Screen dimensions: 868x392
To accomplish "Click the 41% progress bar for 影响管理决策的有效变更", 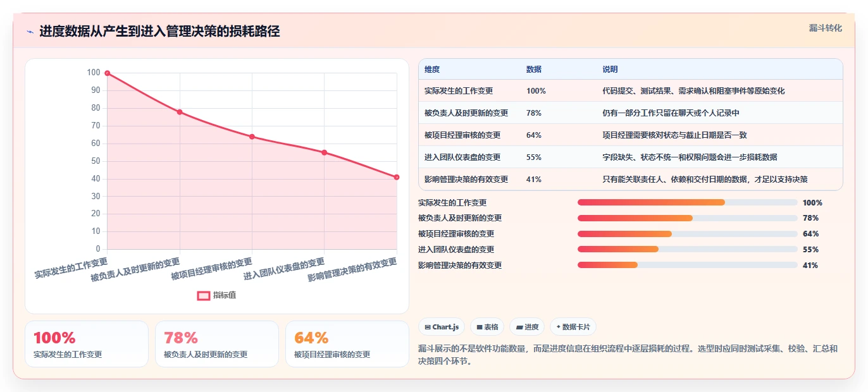I will click(x=687, y=266).
